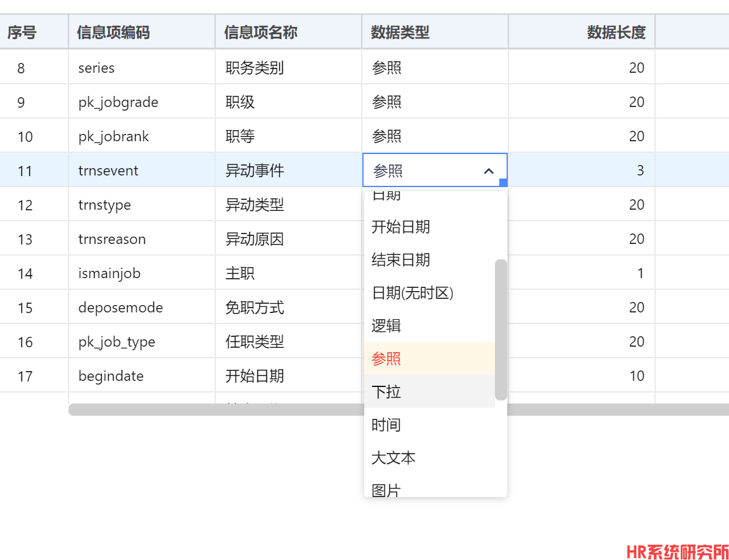Select 下拉 option in dropdown list
Viewport: 729px width, 560px height.
pos(386,391)
